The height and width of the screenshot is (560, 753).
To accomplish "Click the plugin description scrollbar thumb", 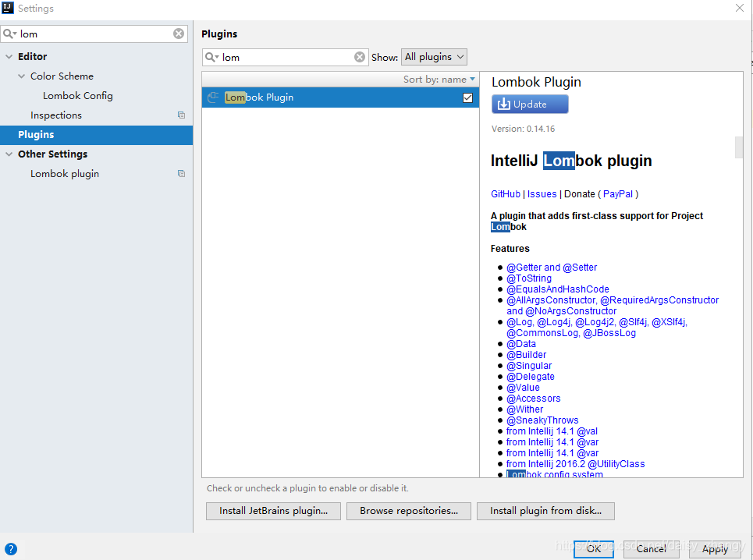I will (739, 147).
